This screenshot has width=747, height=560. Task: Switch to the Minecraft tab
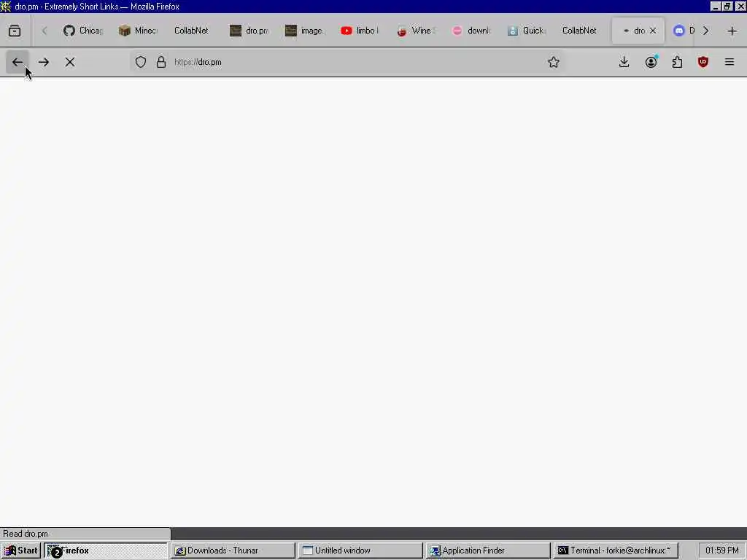[x=139, y=31]
